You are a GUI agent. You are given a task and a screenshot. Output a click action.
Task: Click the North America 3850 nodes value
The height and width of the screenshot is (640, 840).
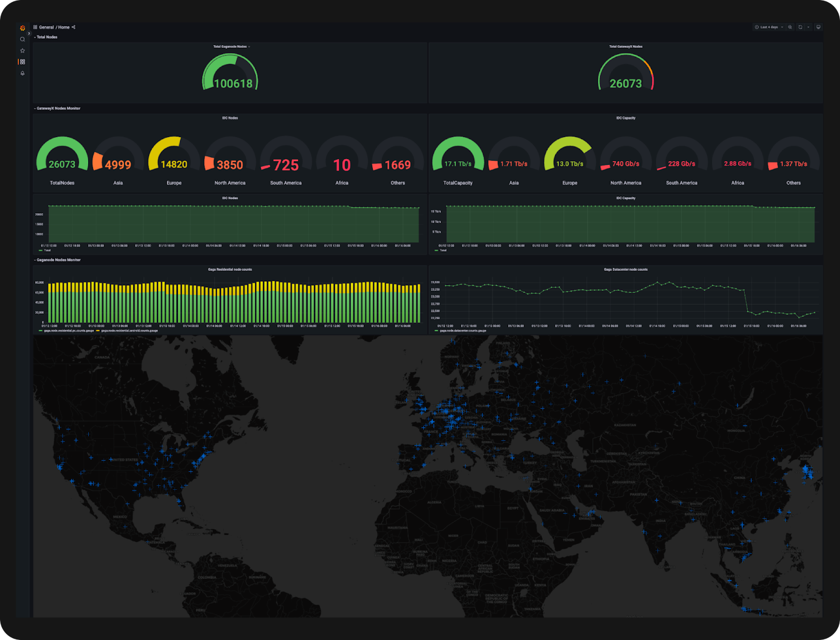[x=230, y=165]
